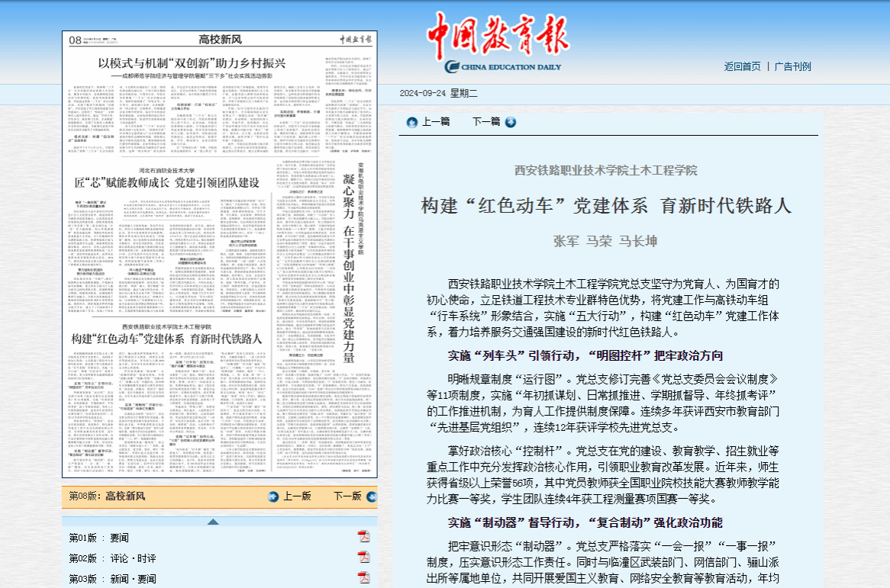Download PDF for 第01版 要闻
This screenshot has width=890, height=588.
tap(364, 537)
